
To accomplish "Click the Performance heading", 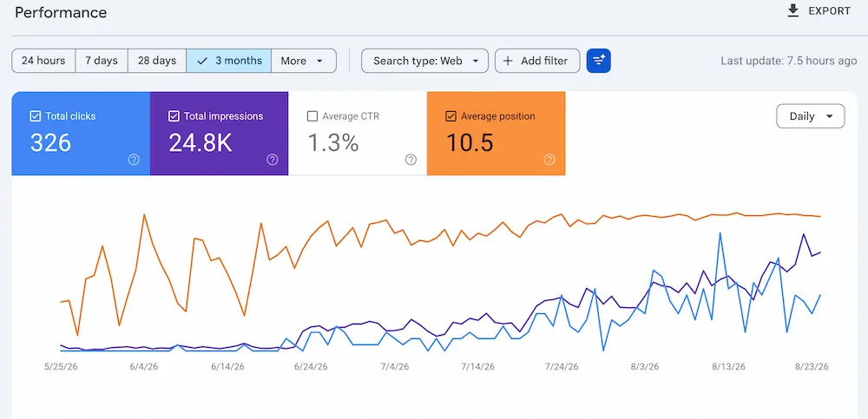I will click(61, 12).
